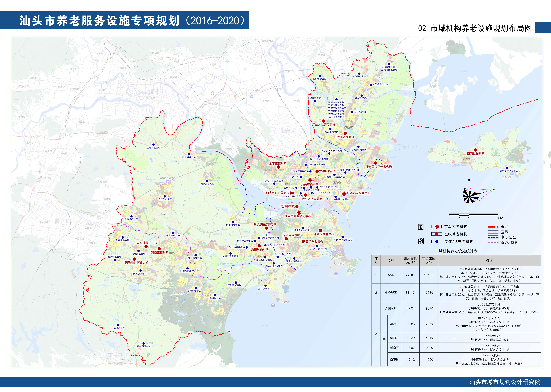Click the airport icon near 空港新城
551x392 pixels.
(212, 93)
